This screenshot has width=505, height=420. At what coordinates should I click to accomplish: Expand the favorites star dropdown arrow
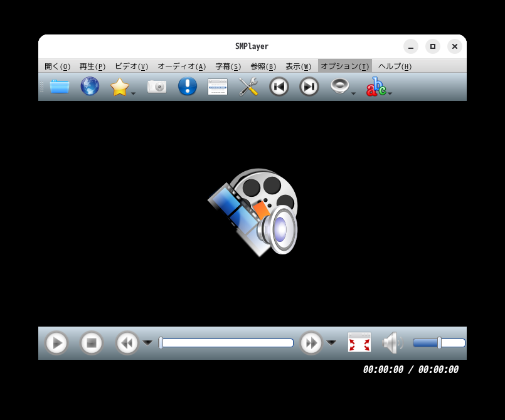pyautogui.click(x=134, y=93)
